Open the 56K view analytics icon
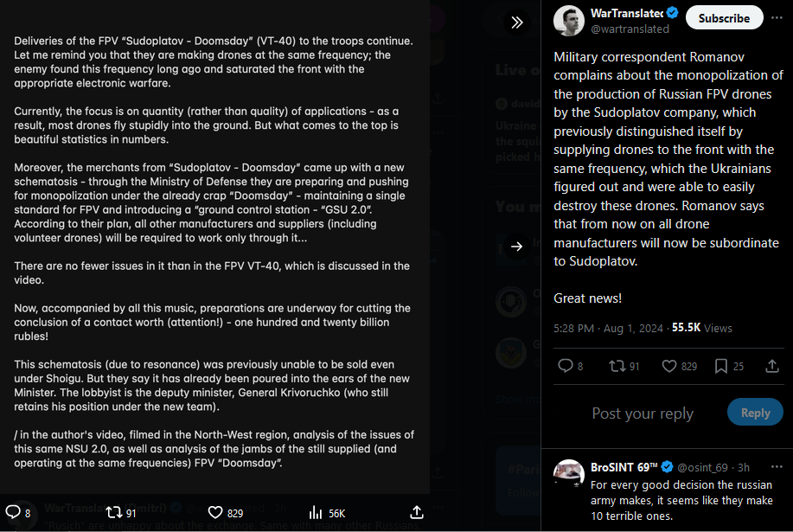The image size is (793, 532). tap(316, 513)
